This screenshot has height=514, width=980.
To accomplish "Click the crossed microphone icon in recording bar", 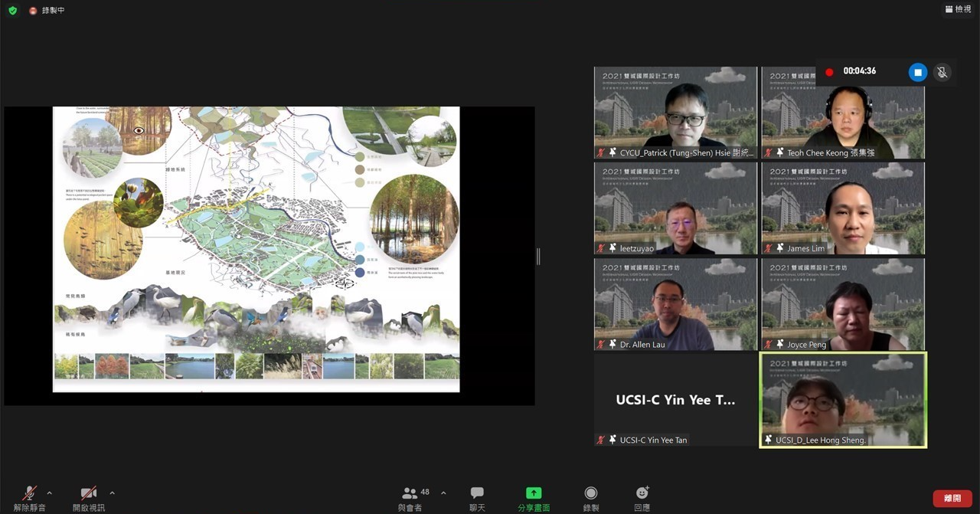I will (942, 72).
